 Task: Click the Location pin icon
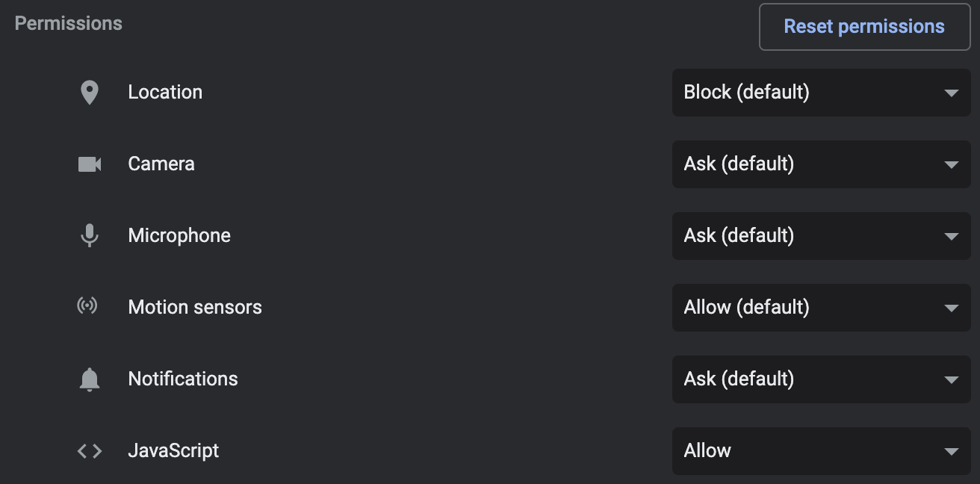tap(90, 93)
